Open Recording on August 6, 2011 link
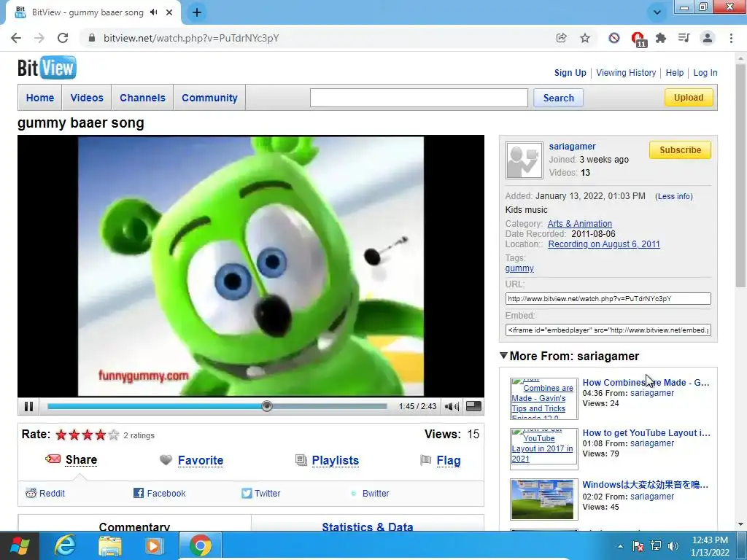The width and height of the screenshot is (747, 560). coord(604,244)
